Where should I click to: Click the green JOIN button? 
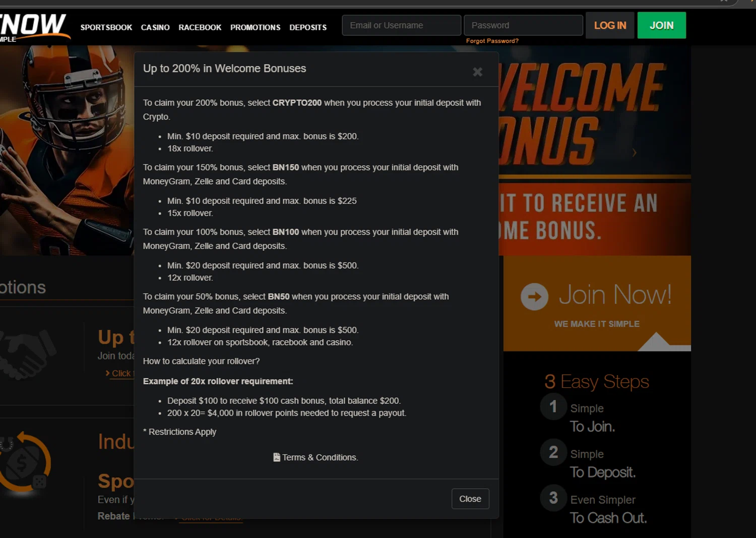[x=661, y=25]
